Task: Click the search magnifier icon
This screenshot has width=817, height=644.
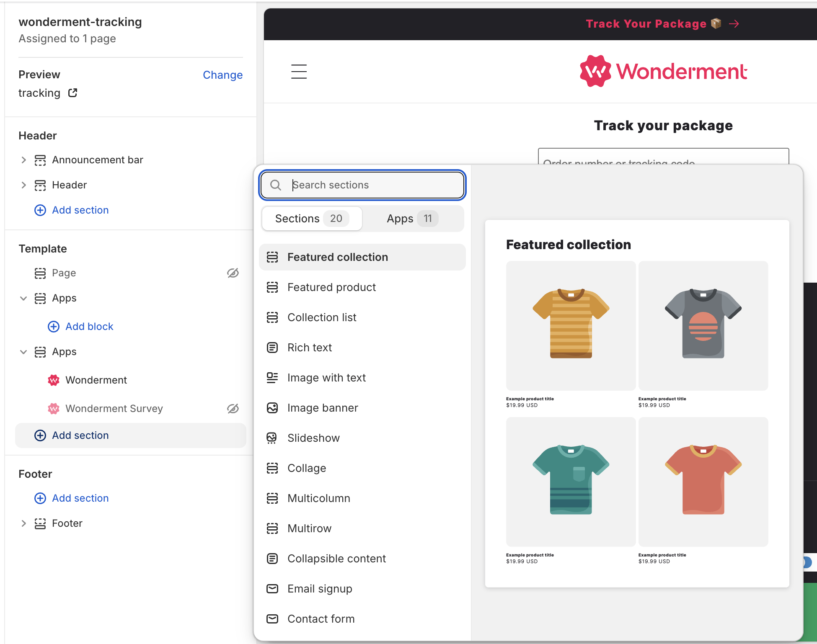Action: (x=276, y=185)
